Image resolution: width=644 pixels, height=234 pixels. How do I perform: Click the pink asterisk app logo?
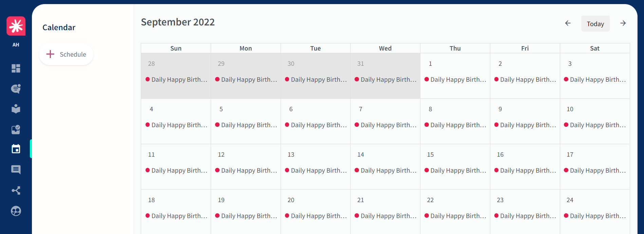coord(16,26)
